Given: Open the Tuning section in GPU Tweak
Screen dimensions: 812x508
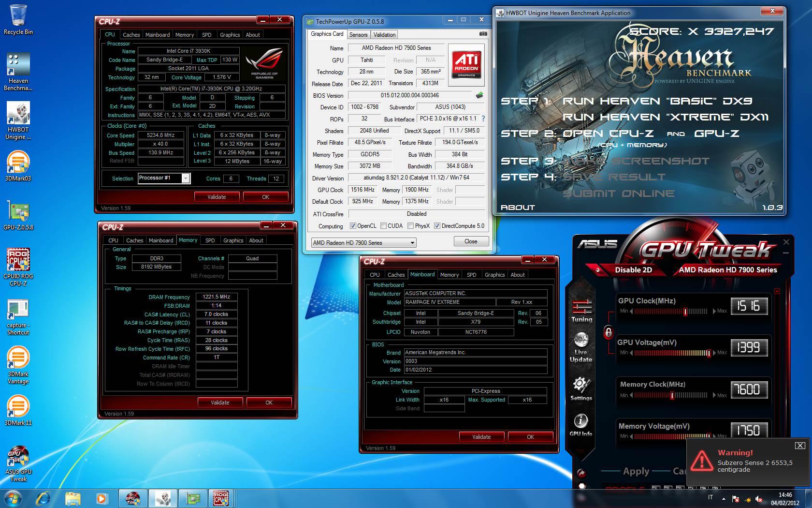Looking at the screenshot, I should (581, 311).
